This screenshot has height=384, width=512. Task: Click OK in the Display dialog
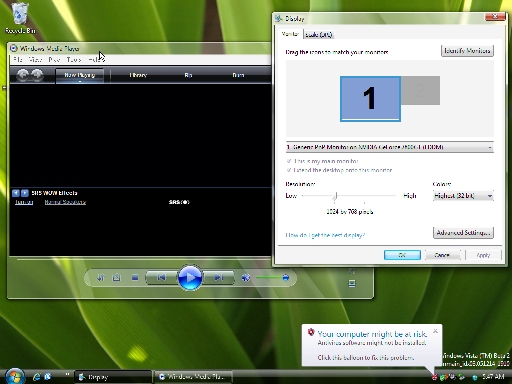coord(402,255)
